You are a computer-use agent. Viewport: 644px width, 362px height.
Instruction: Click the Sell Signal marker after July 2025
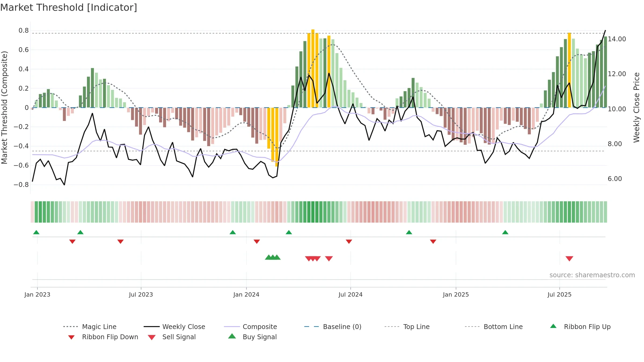pyautogui.click(x=569, y=259)
